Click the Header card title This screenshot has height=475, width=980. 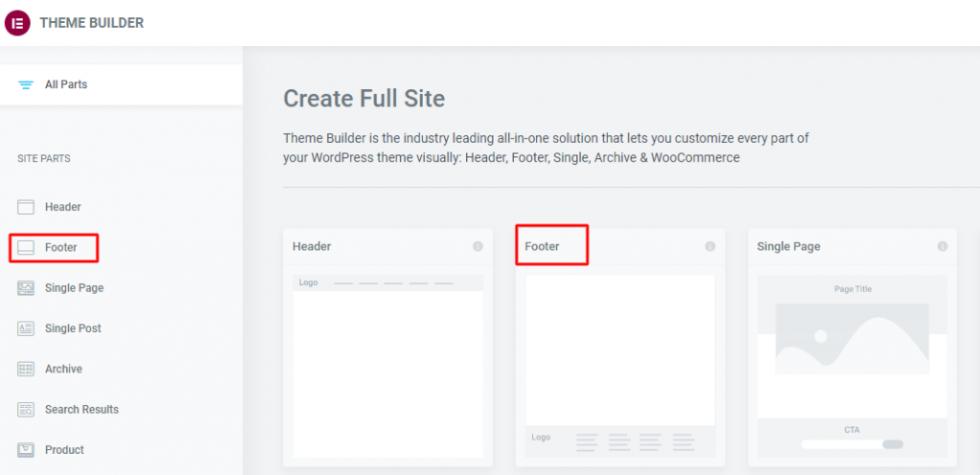click(x=312, y=246)
